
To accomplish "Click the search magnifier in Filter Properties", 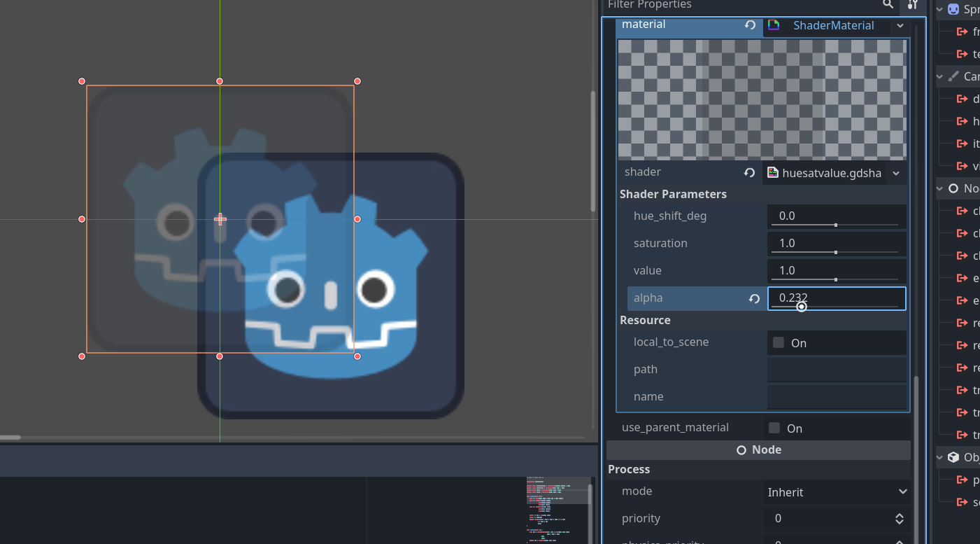I will click(x=888, y=4).
